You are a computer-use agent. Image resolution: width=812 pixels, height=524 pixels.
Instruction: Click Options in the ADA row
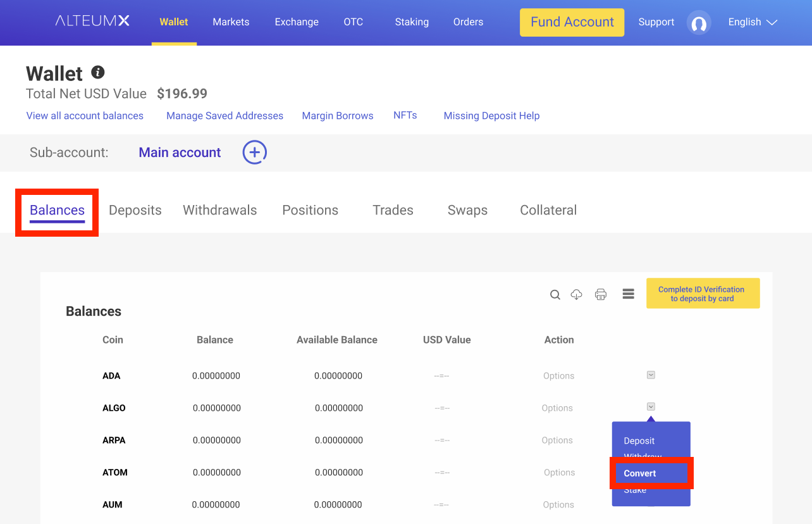coord(559,376)
